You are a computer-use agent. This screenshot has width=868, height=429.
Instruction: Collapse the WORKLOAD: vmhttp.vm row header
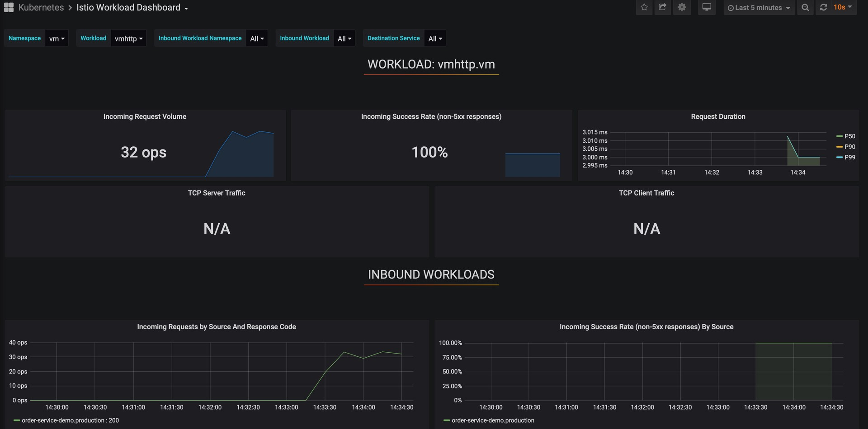point(431,64)
